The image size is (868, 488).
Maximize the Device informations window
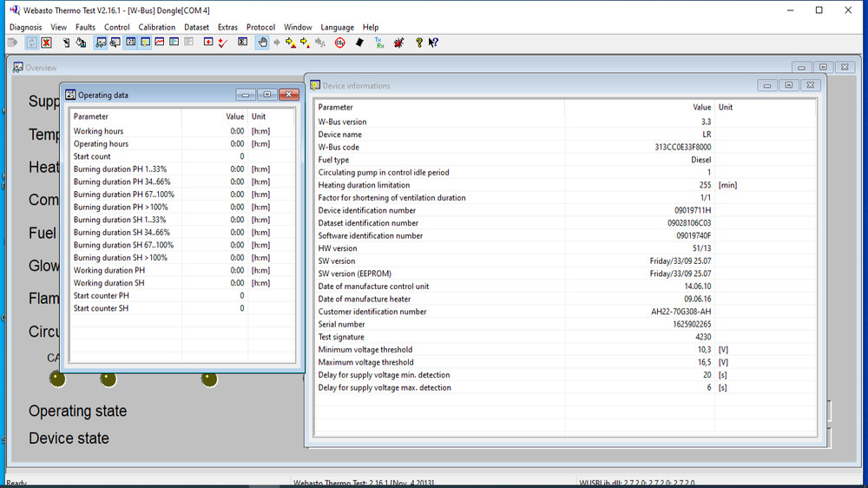[x=789, y=85]
